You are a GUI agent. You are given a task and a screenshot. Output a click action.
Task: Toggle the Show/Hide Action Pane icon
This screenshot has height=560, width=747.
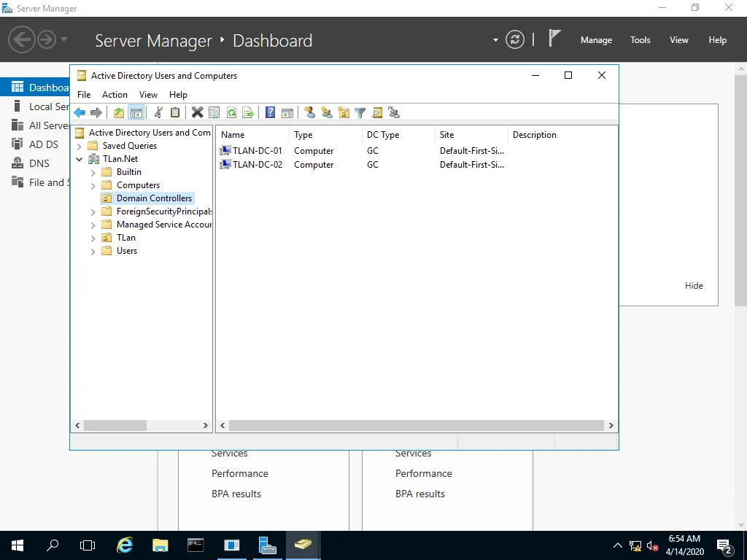287,113
